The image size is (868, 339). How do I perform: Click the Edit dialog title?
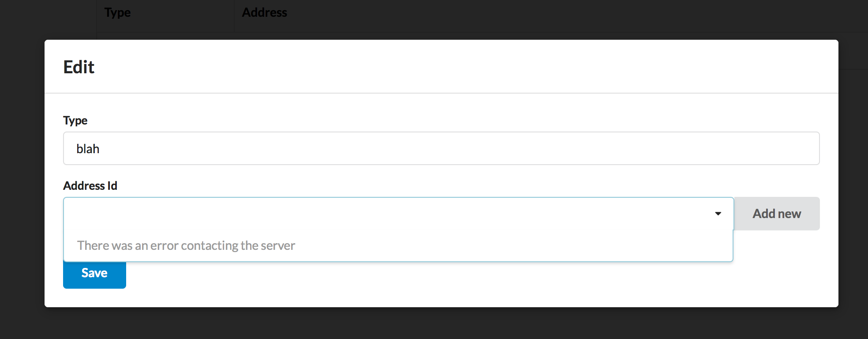click(x=79, y=67)
